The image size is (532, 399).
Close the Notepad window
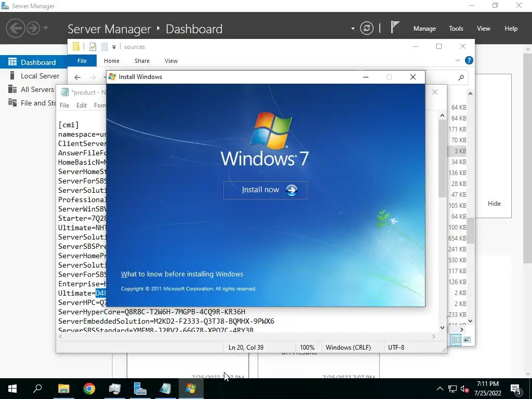click(435, 92)
